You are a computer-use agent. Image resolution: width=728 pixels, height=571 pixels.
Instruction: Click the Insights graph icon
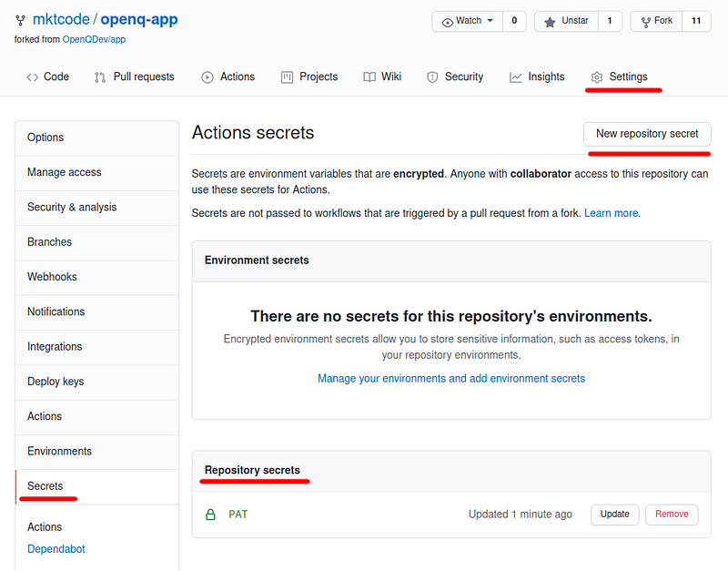point(515,77)
